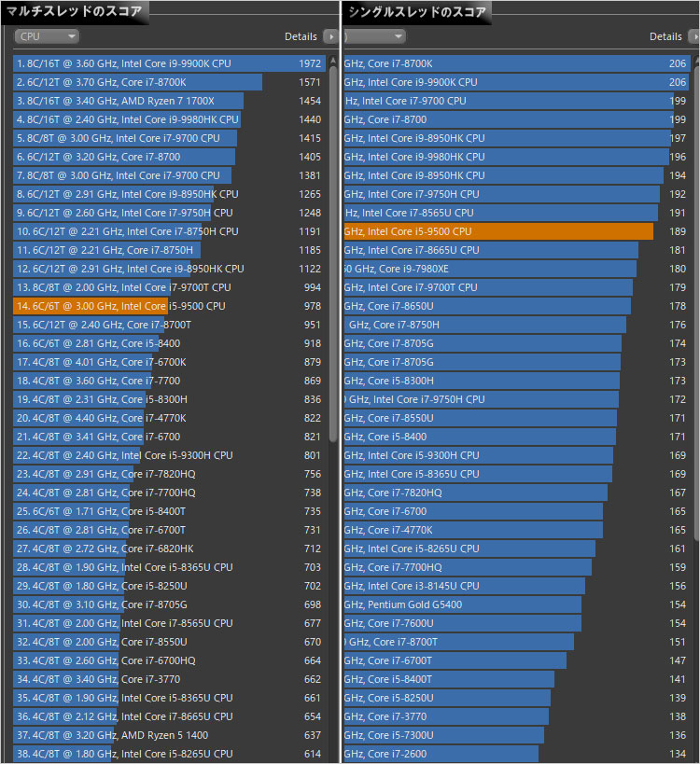Screen dimensions: 700x764
Task: Select single-thread Core i7-8700K row
Action: (517, 63)
